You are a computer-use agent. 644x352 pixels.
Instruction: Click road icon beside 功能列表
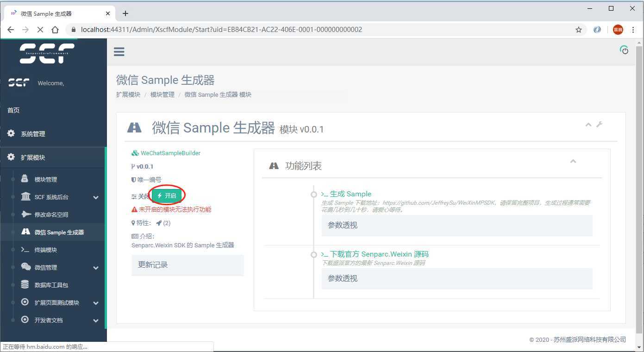(274, 165)
